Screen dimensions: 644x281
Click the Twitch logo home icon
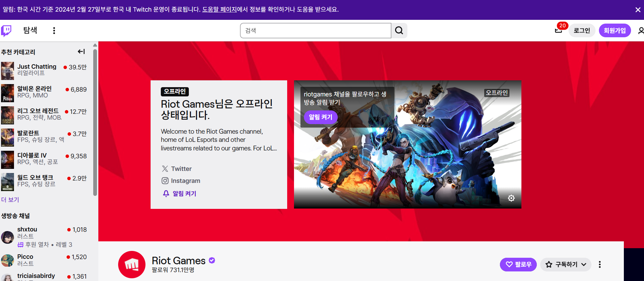point(6,31)
